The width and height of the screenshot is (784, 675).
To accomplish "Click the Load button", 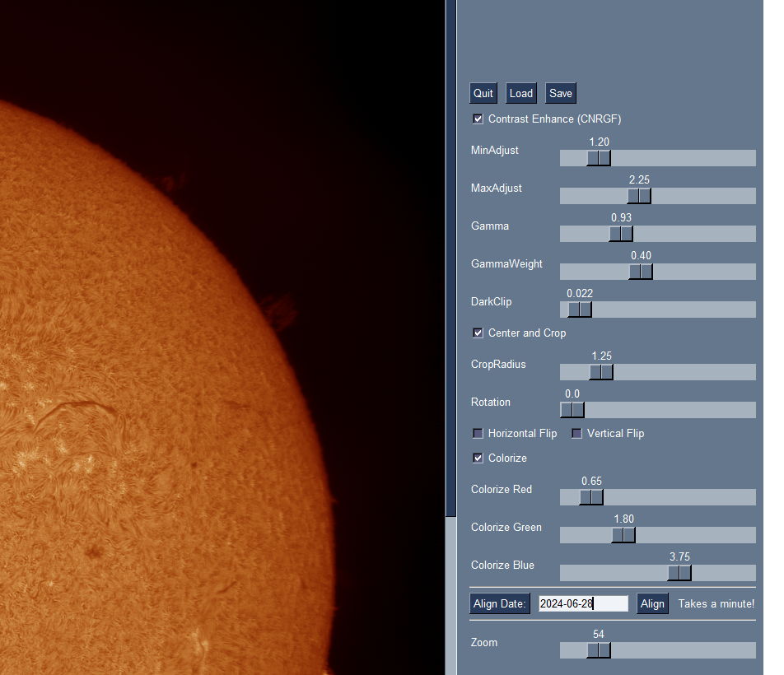I will (521, 94).
